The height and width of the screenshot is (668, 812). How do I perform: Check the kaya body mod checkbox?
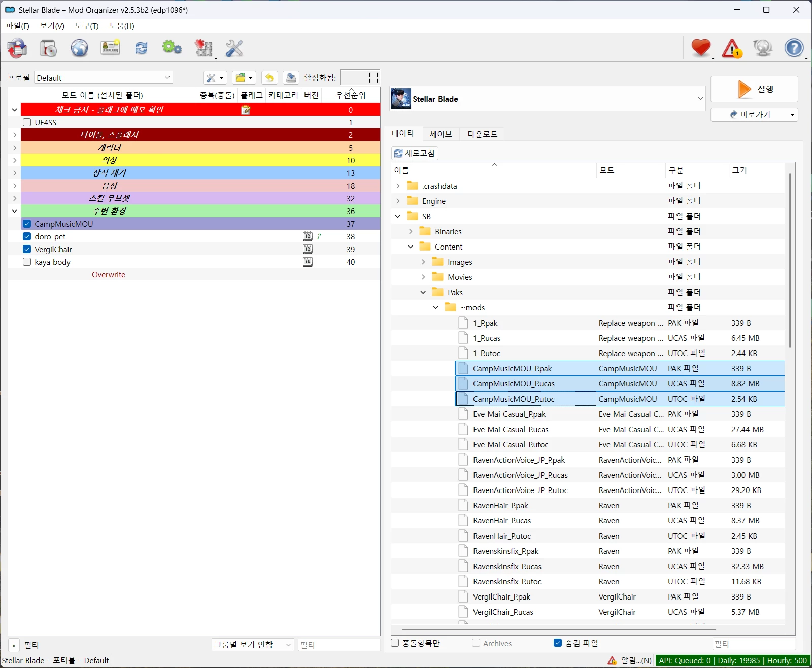27,262
